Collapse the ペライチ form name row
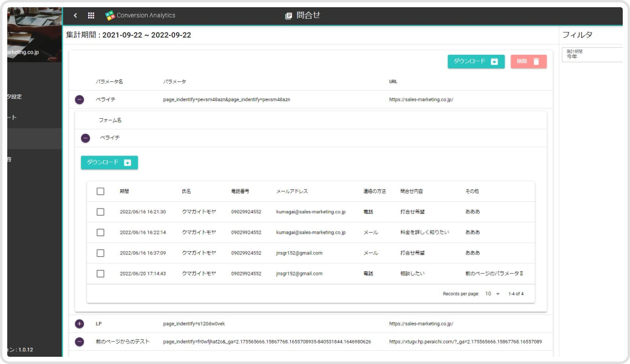630x364 pixels. point(85,138)
